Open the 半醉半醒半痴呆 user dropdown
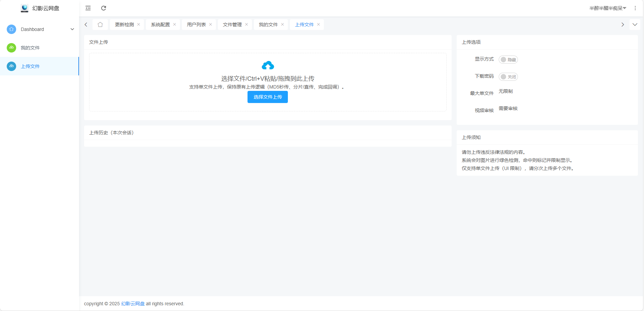This screenshot has width=644, height=311. (607, 8)
